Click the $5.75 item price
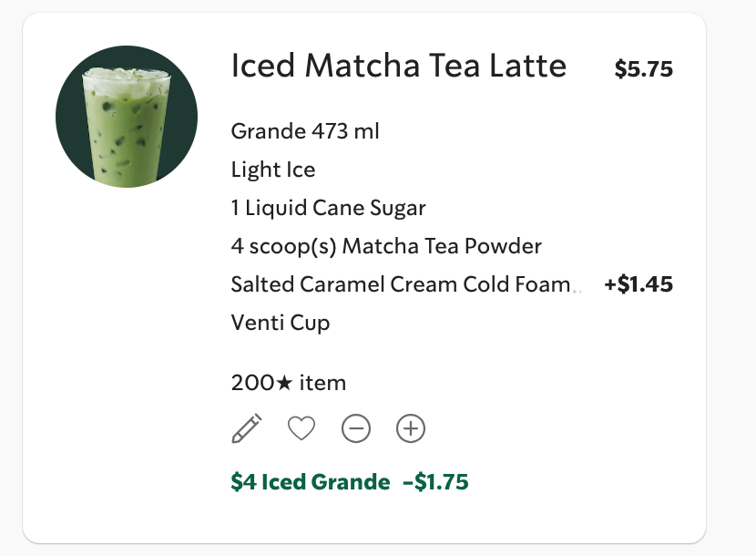 tap(643, 69)
